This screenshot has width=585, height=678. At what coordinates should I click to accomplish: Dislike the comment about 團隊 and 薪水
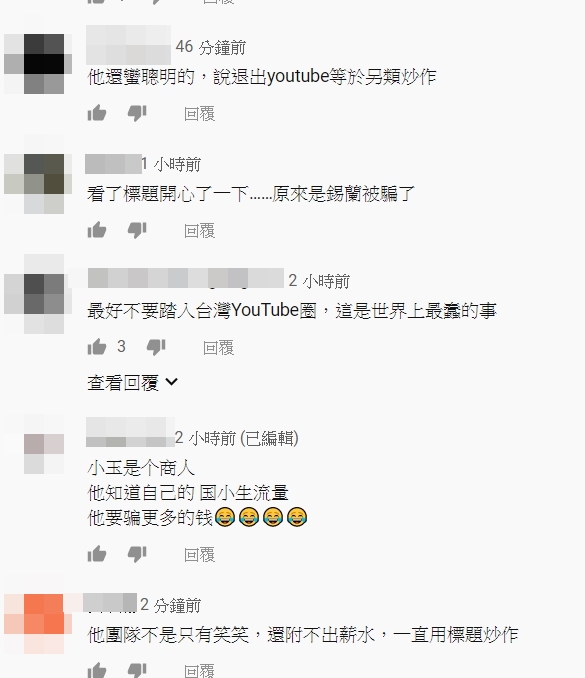[x=137, y=671]
